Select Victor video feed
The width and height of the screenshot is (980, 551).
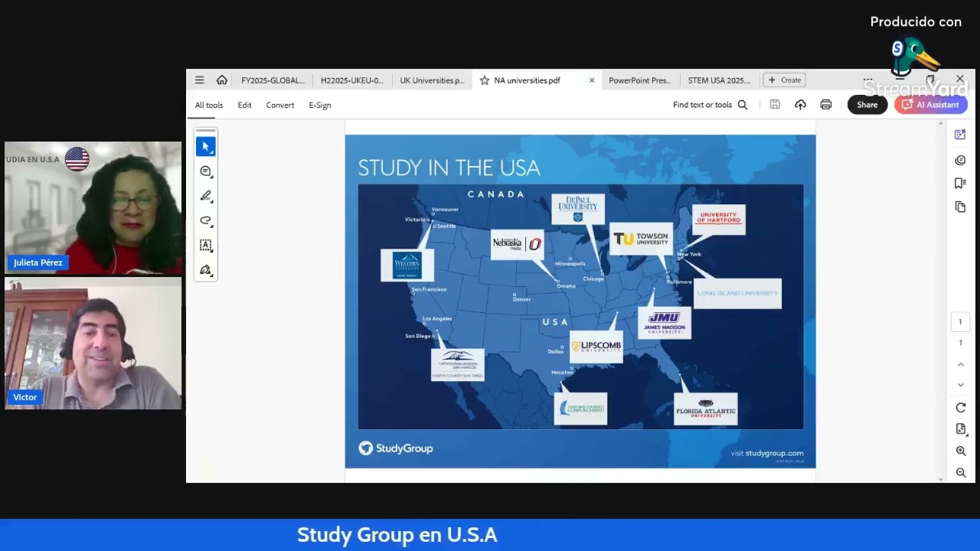pos(93,343)
